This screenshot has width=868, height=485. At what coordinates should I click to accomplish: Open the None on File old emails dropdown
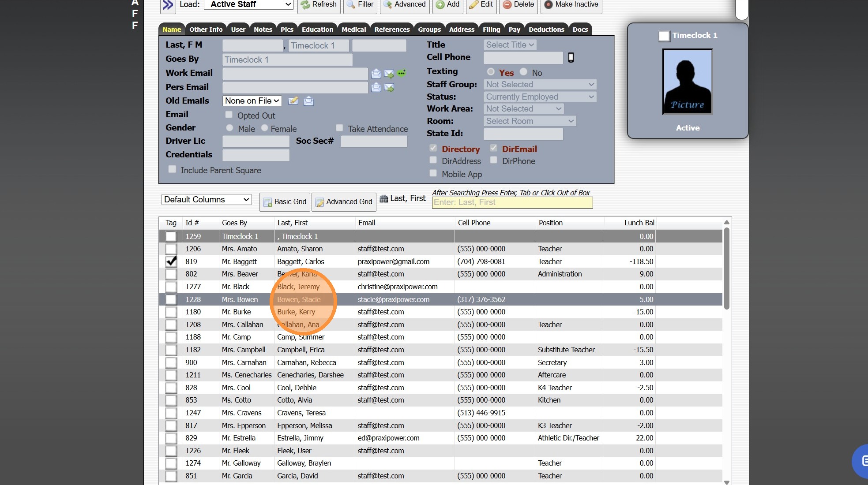[x=252, y=101]
